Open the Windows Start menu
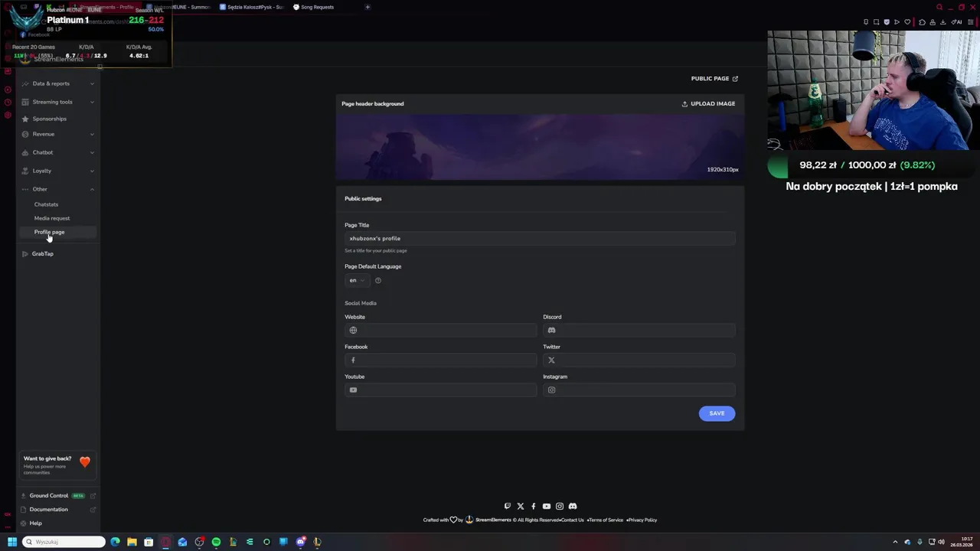Screen dimensions: 980x551 point(12,542)
